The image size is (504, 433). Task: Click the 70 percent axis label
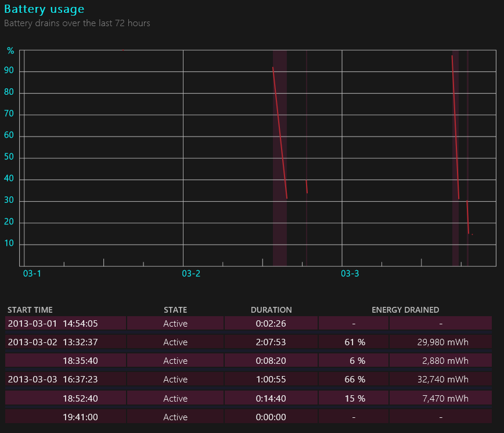[x=9, y=113]
